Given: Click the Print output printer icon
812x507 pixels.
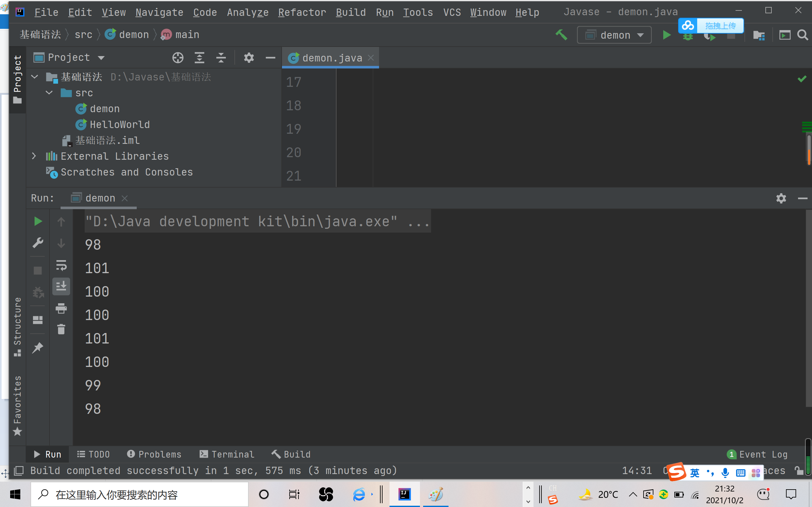Looking at the screenshot, I should click(x=61, y=308).
